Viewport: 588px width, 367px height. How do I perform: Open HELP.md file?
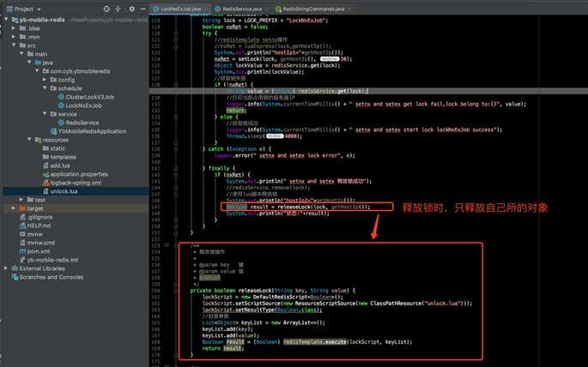click(x=39, y=226)
